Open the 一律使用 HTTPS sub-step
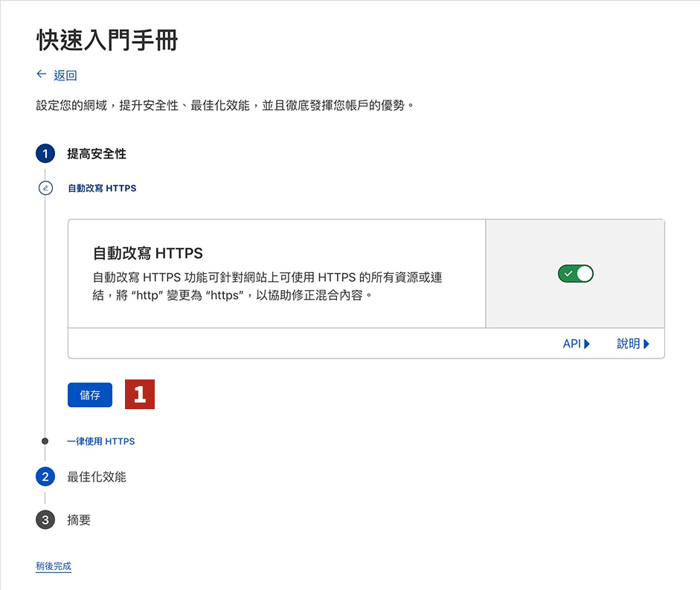The width and height of the screenshot is (700, 590). (101, 441)
